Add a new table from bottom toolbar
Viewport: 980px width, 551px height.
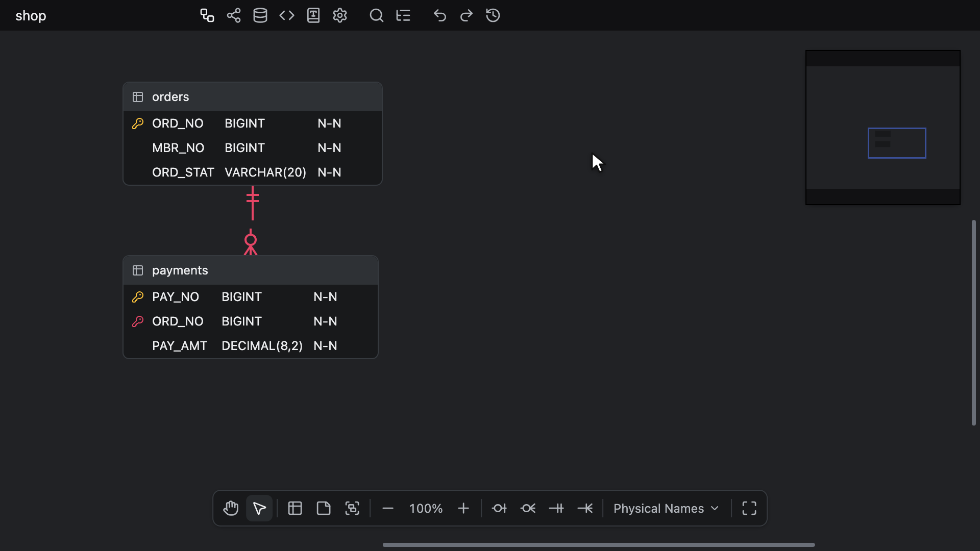(x=295, y=508)
